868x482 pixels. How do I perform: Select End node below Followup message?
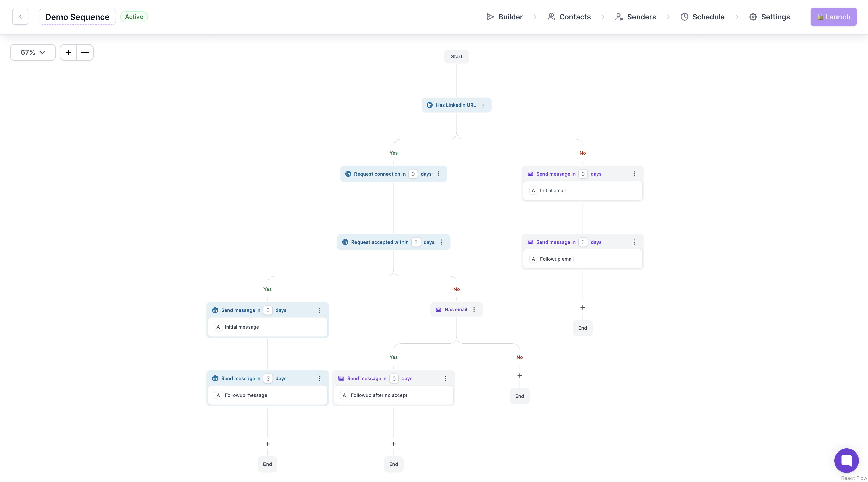tap(268, 464)
